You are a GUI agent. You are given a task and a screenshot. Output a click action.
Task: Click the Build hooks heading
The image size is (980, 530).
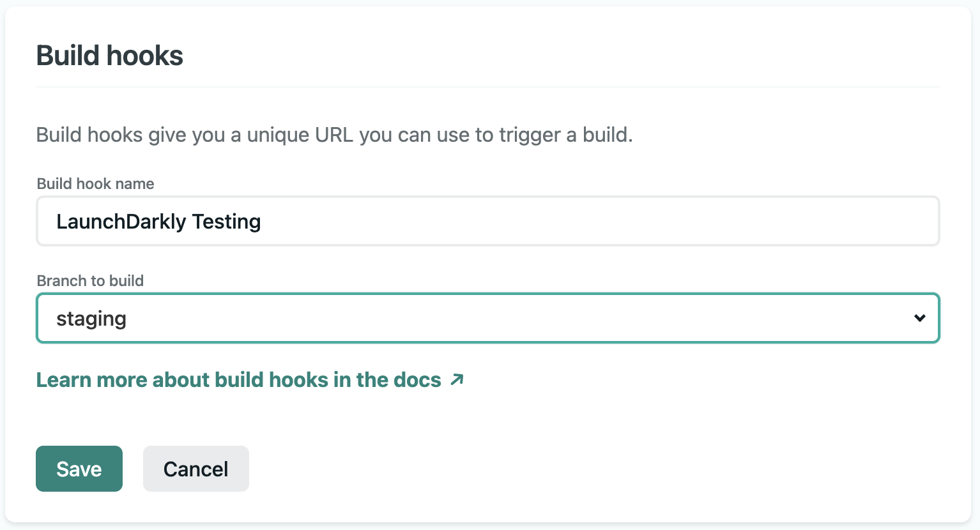(109, 56)
